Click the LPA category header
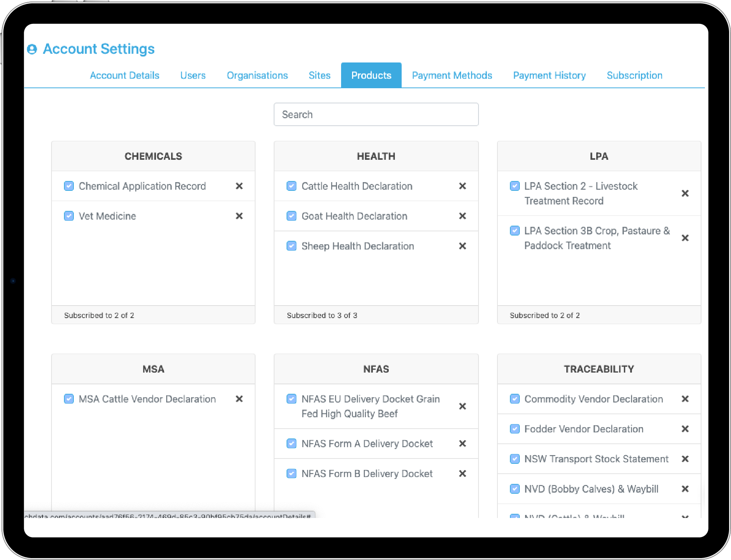731x560 pixels. (599, 156)
